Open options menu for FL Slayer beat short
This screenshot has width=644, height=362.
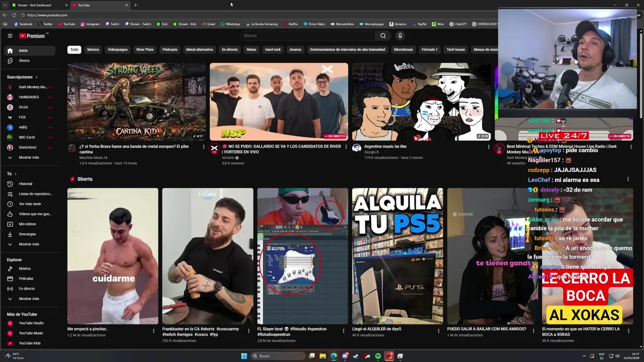point(344,330)
